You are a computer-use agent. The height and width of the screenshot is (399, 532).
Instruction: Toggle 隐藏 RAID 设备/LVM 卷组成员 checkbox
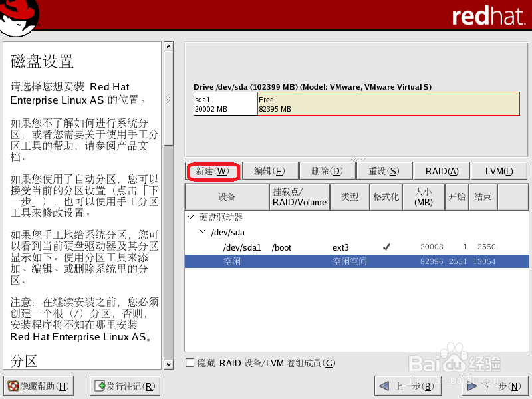tap(190, 363)
